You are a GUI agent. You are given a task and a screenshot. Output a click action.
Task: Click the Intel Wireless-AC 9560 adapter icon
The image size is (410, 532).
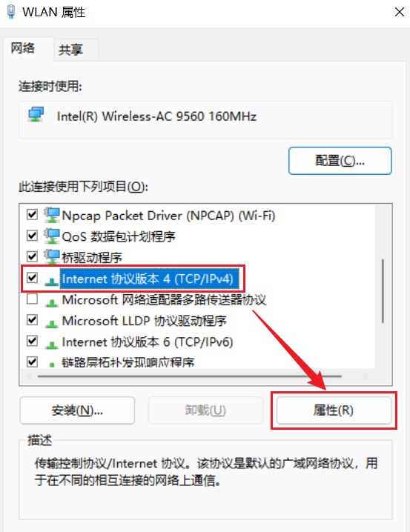tap(36, 115)
